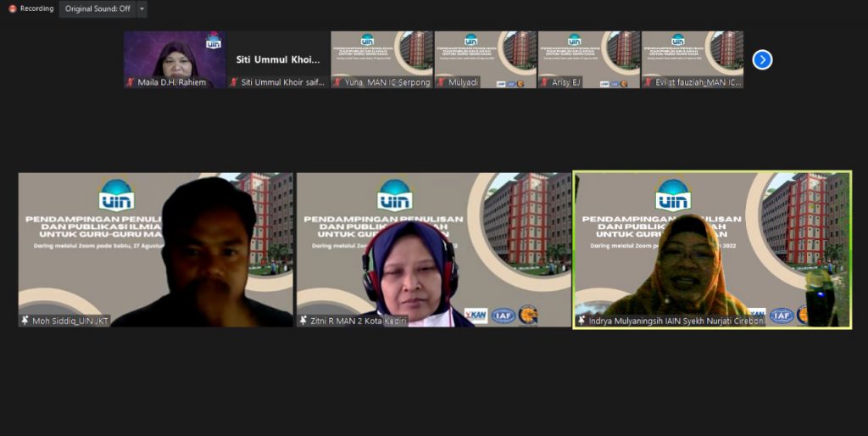Show next participants with blue arrow
Image resolution: width=868 pixels, height=436 pixels.
[762, 60]
